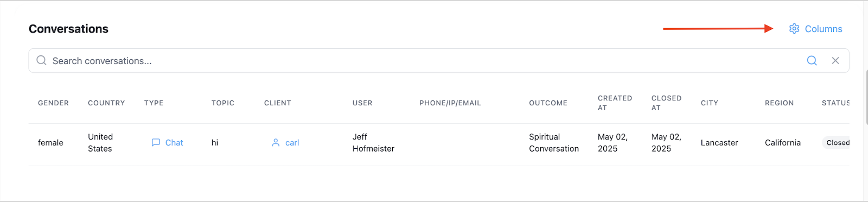Click the Closed status badge

click(x=837, y=143)
